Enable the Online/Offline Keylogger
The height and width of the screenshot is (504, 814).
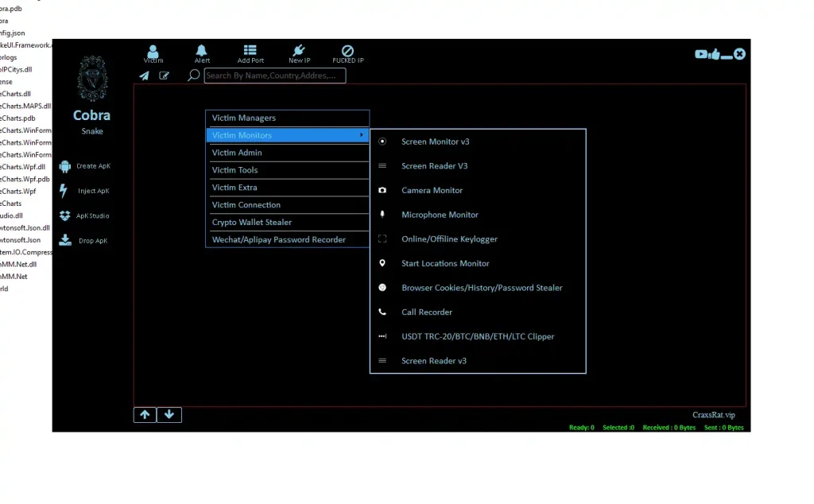pos(449,238)
